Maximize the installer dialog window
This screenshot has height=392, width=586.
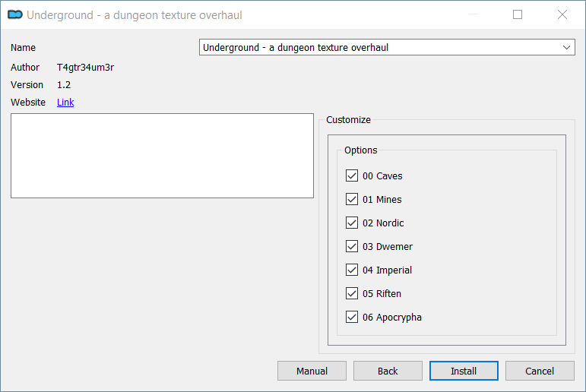tap(518, 14)
